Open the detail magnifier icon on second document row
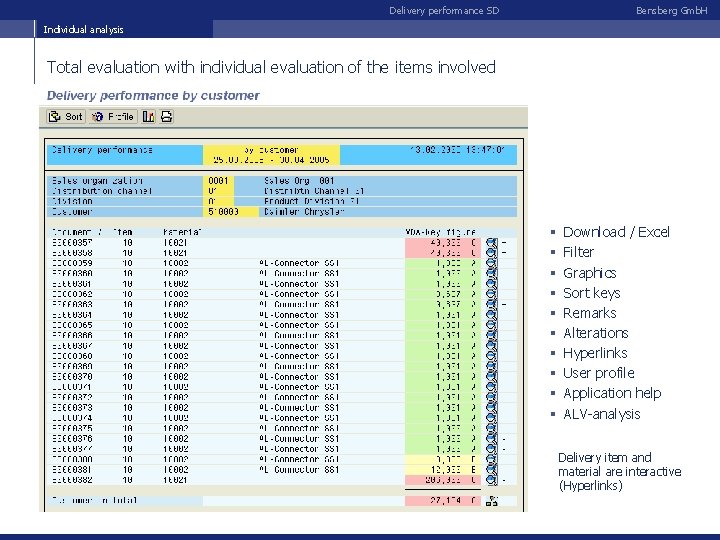Image resolution: width=720 pixels, height=540 pixels. 491,253
